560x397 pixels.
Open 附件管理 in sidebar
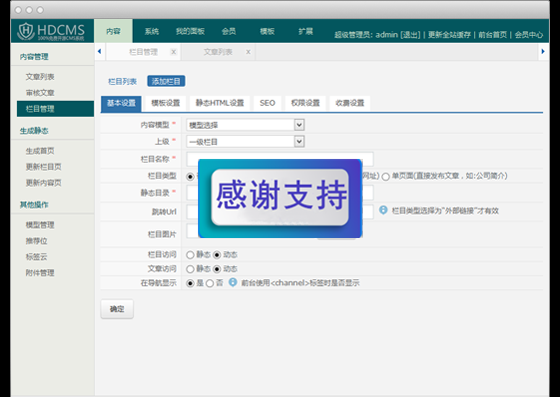point(40,273)
